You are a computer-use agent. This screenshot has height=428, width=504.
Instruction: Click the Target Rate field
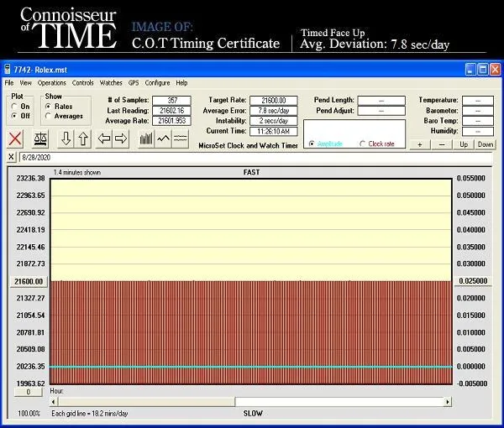274,100
